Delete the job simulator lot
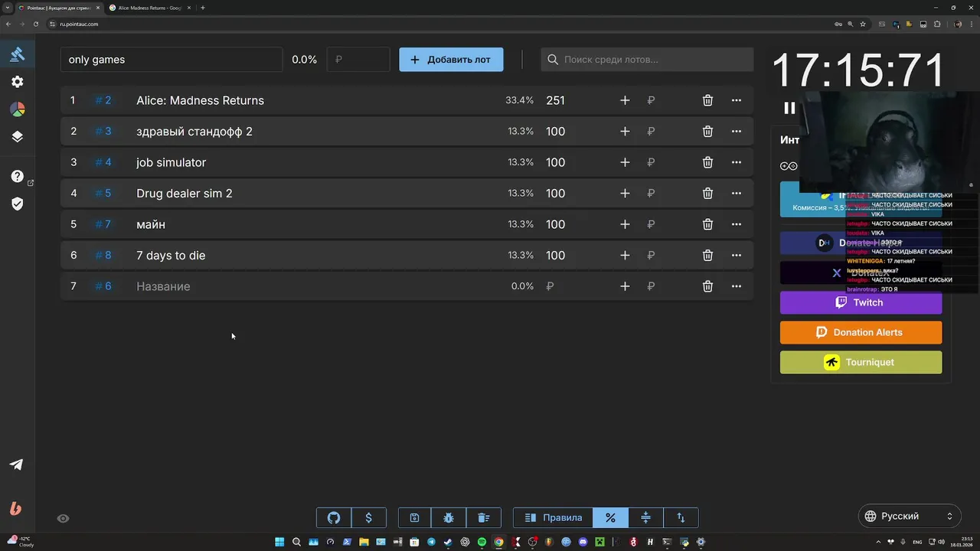The height and width of the screenshot is (551, 980). pyautogui.click(x=707, y=162)
